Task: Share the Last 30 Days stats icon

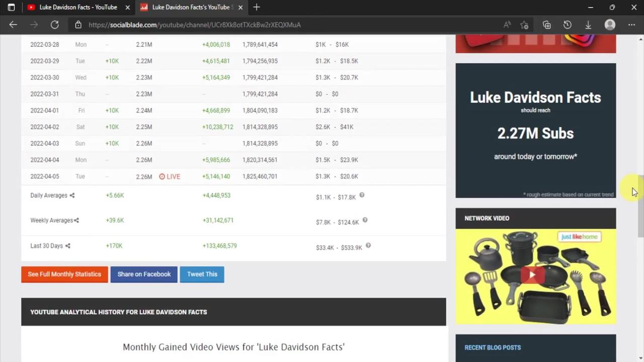Action: click(x=67, y=246)
